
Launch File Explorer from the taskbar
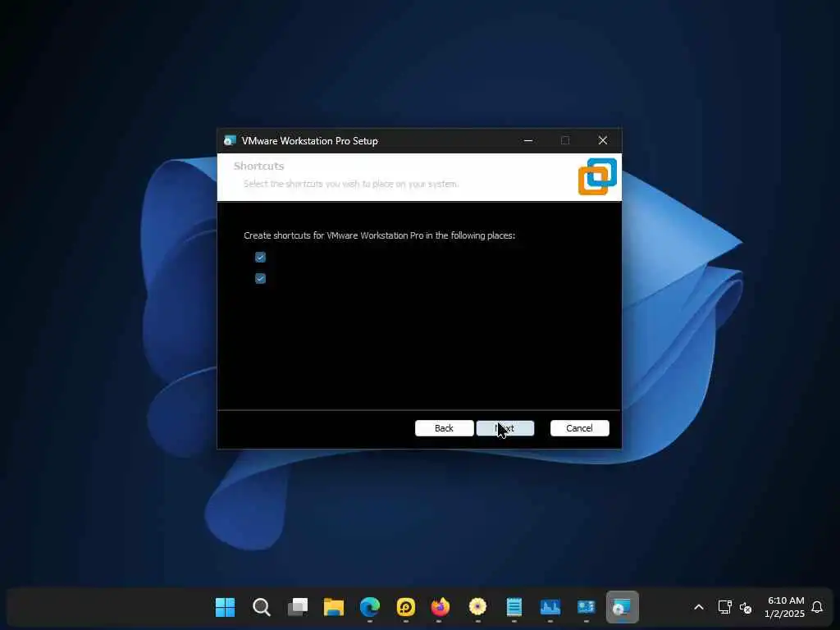333,607
